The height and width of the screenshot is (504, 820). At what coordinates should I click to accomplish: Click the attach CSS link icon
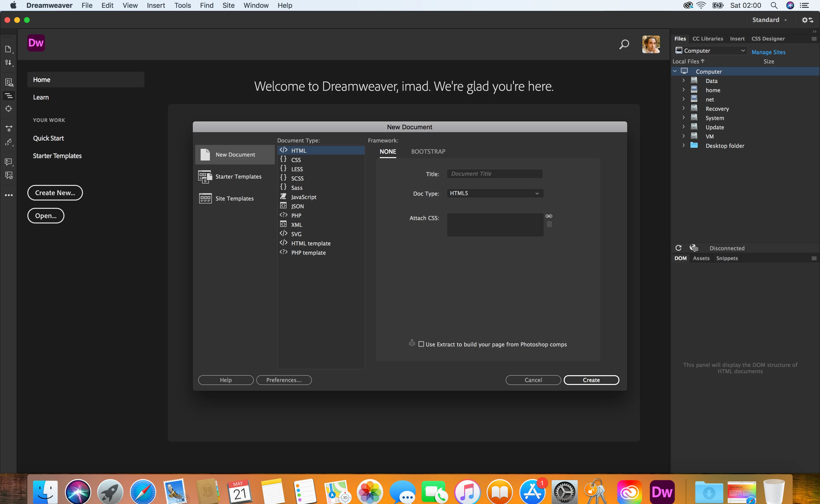coord(549,216)
